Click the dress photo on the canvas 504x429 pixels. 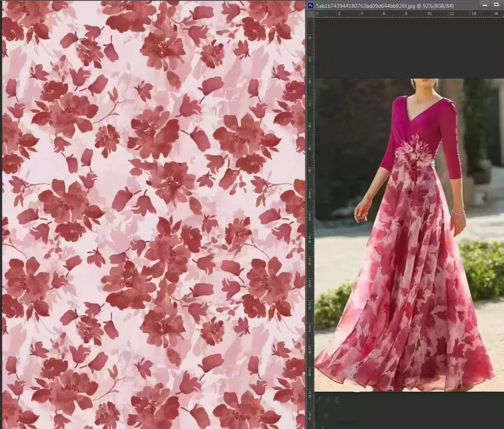pyautogui.click(x=409, y=235)
